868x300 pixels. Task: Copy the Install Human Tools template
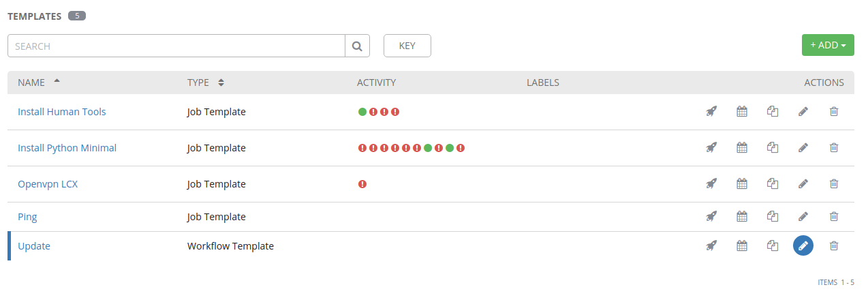pyautogui.click(x=773, y=111)
